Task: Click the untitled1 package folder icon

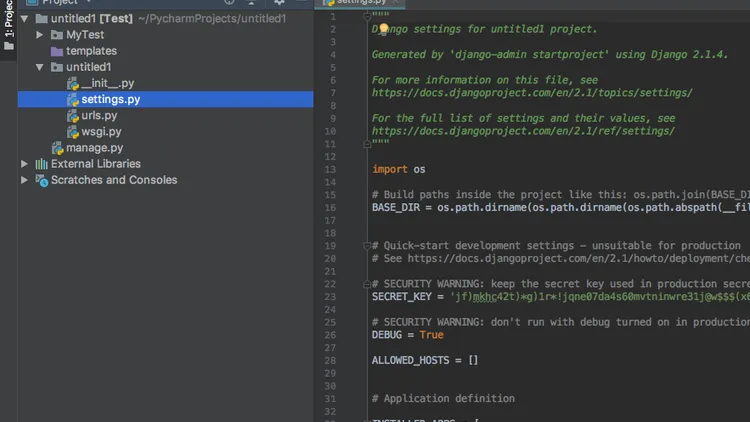Action: click(57, 67)
